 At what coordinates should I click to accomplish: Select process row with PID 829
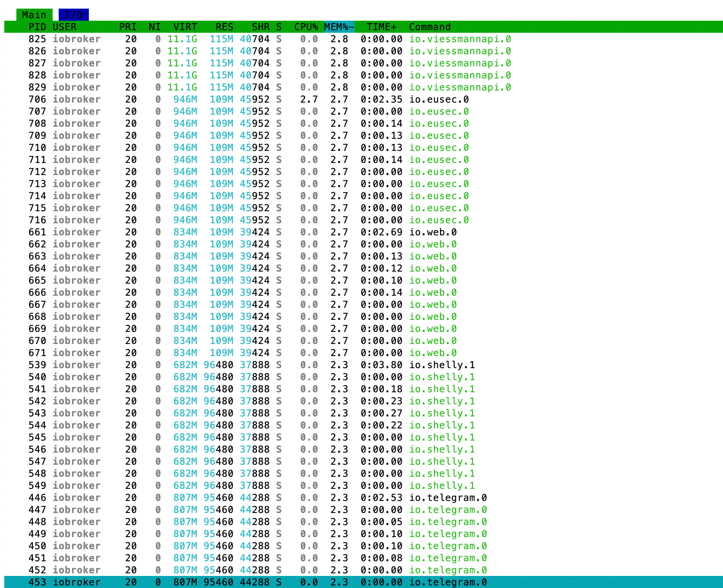click(363, 87)
